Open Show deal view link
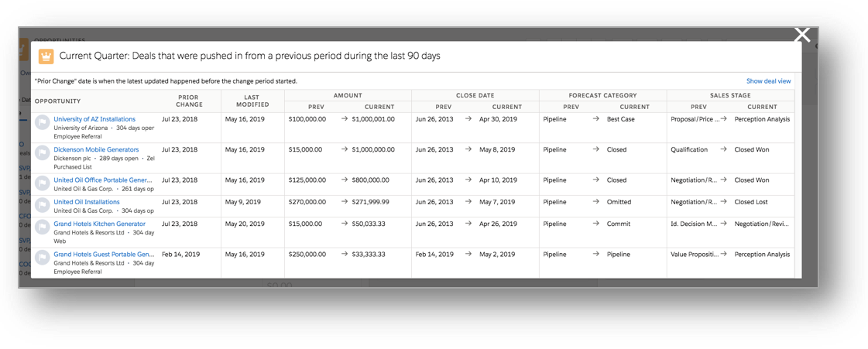This screenshot has width=868, height=349. [768, 81]
